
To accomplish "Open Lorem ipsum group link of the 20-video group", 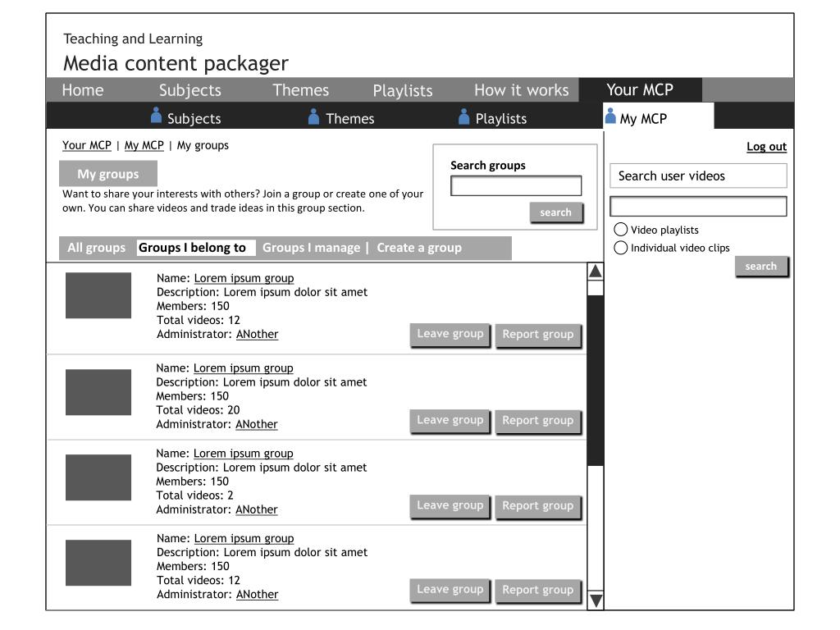I will 243,368.
